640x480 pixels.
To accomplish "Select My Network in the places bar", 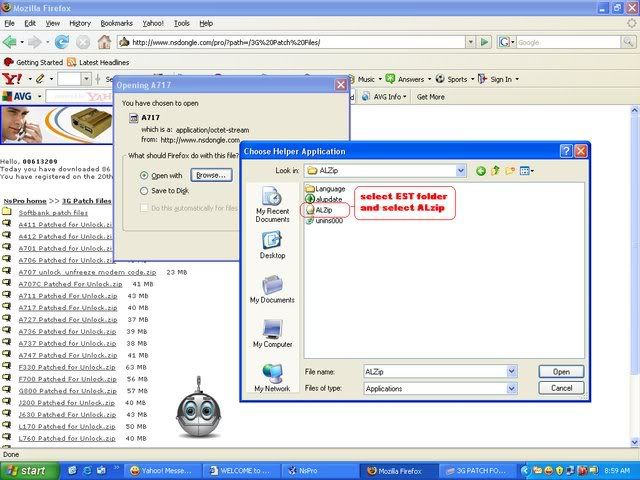I will [x=272, y=378].
